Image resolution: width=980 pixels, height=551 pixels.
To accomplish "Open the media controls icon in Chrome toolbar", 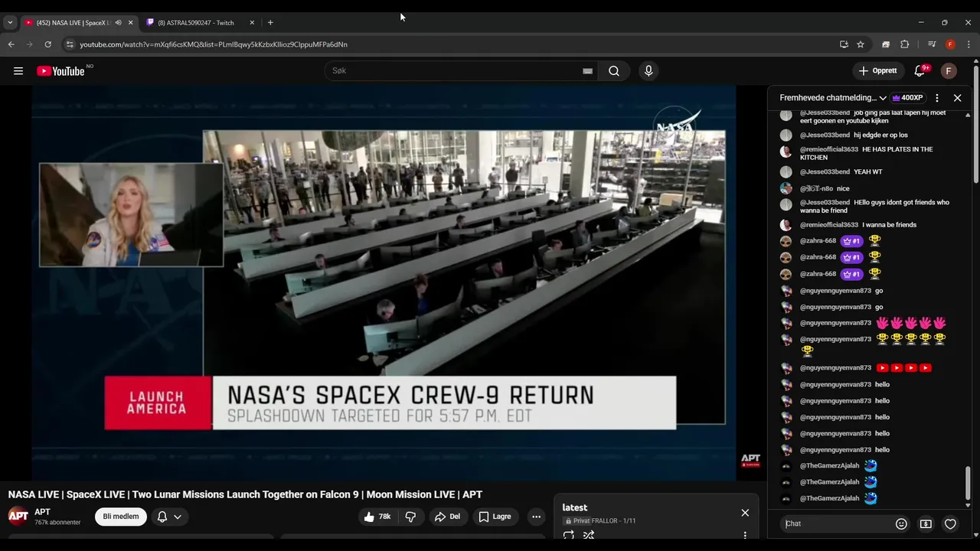I will pyautogui.click(x=932, y=44).
